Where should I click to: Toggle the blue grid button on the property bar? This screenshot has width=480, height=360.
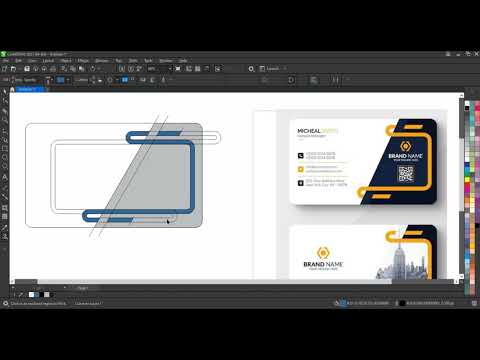(x=125, y=80)
